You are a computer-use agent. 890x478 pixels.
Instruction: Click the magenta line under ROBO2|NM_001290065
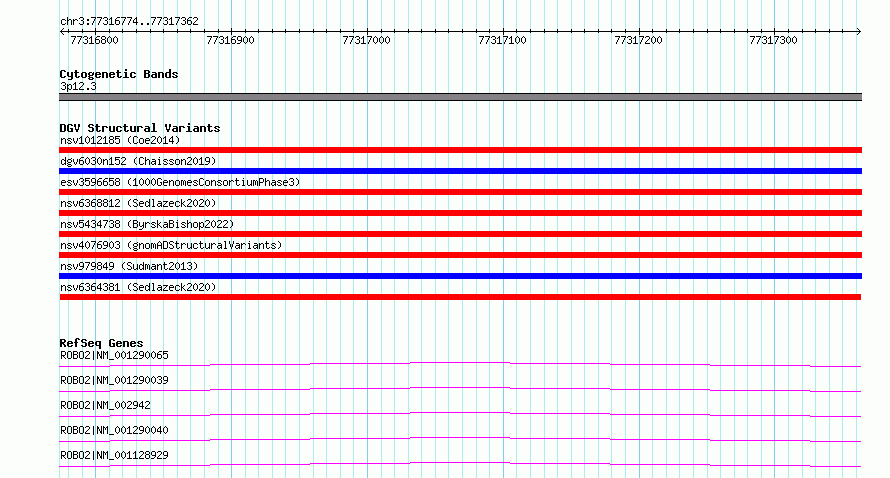tap(460, 364)
